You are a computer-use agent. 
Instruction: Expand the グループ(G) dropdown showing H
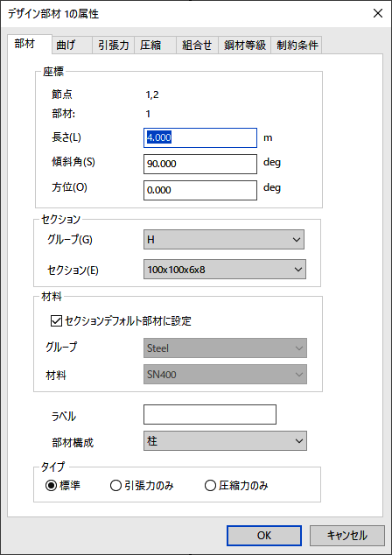[224, 240]
